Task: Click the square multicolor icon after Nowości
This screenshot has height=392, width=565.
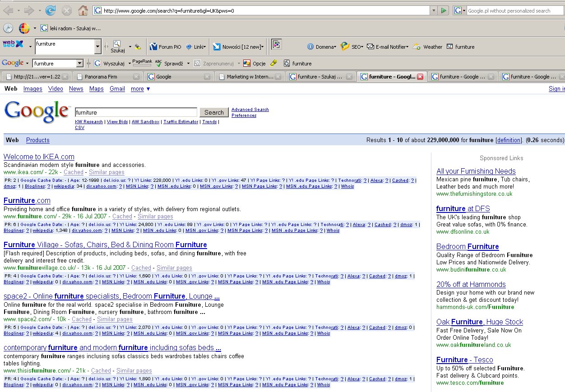Action: click(276, 44)
